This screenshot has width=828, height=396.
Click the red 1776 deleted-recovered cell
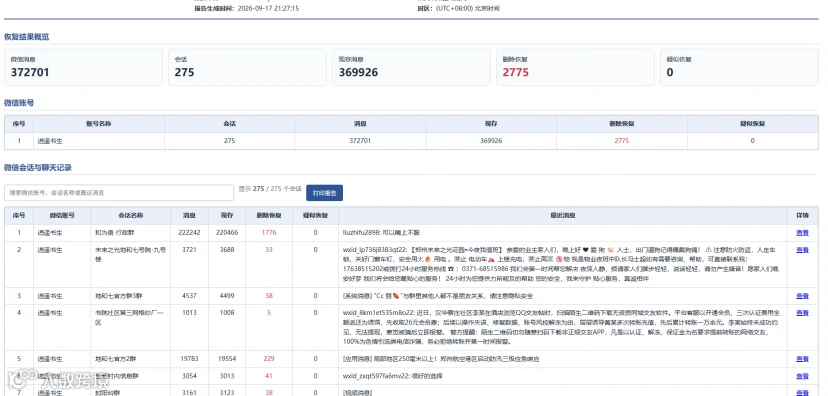click(x=269, y=233)
